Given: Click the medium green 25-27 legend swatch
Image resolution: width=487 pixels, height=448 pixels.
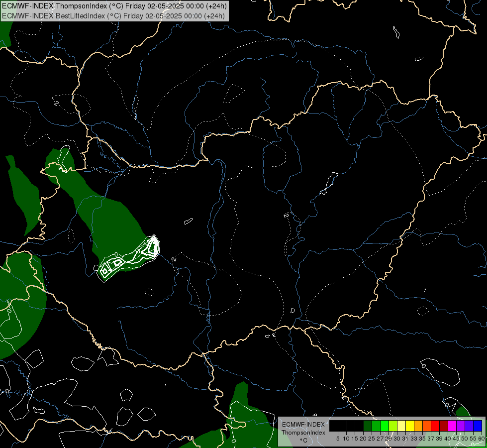Looking at the screenshot, I should coord(376,426).
